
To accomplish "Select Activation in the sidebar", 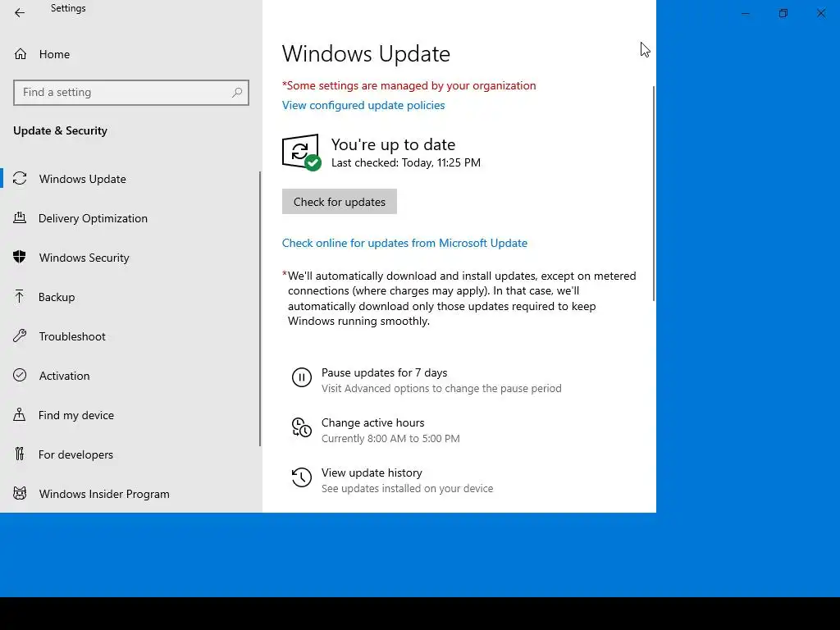I will (64, 376).
